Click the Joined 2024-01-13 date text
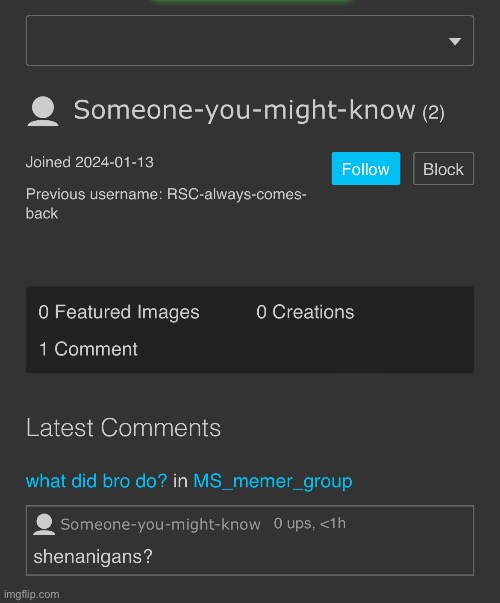 coord(90,162)
